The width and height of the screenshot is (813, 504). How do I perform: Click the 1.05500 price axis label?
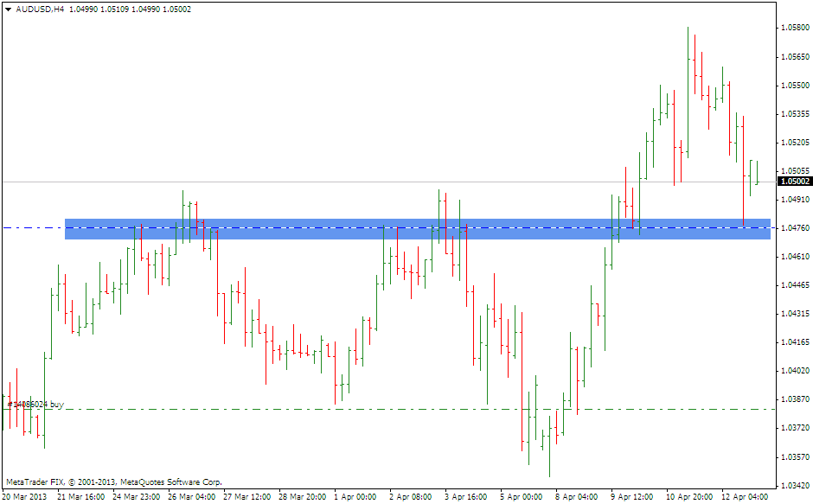click(x=794, y=86)
